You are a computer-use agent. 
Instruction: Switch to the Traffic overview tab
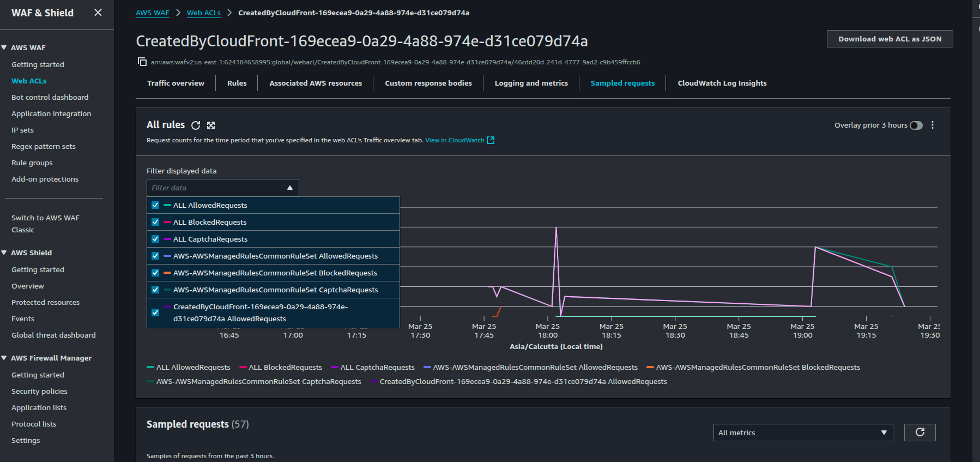176,83
